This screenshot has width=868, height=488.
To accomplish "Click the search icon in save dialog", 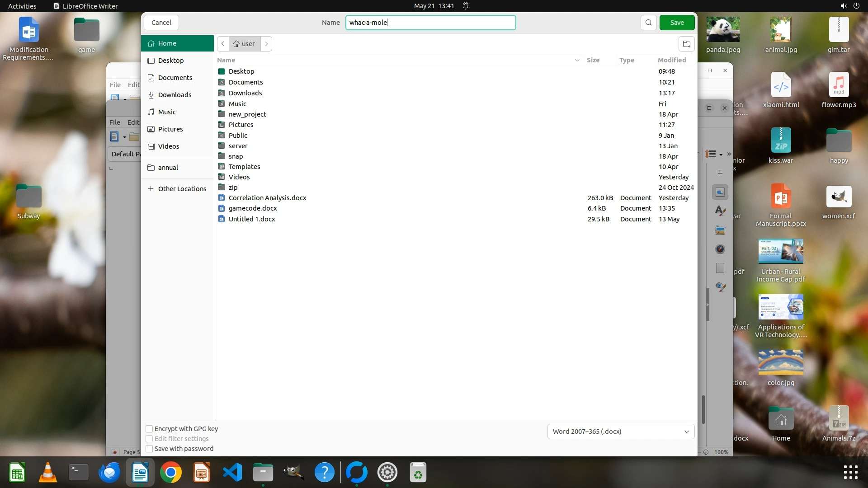I will click(x=648, y=23).
